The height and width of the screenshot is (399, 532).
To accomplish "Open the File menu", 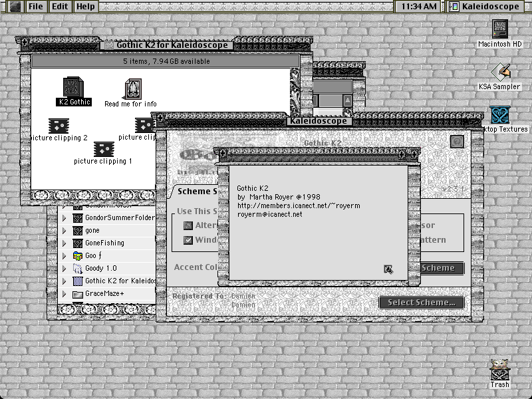I will [36, 7].
